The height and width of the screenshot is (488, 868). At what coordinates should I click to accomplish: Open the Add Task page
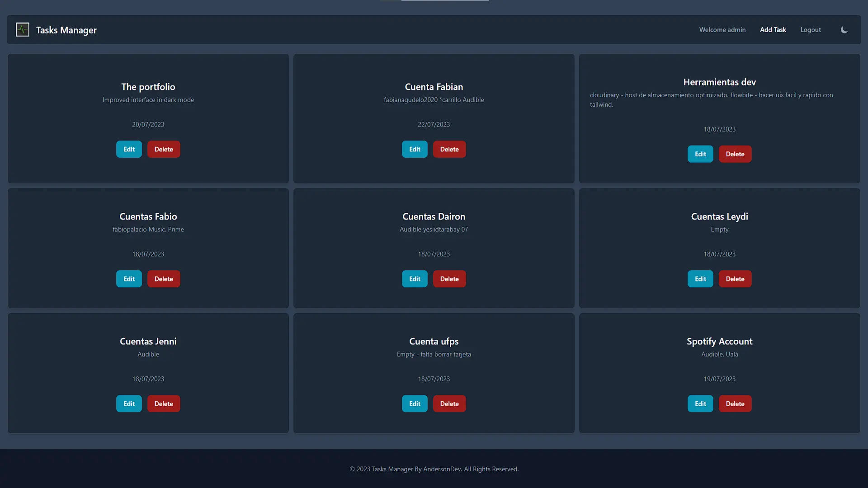(773, 30)
